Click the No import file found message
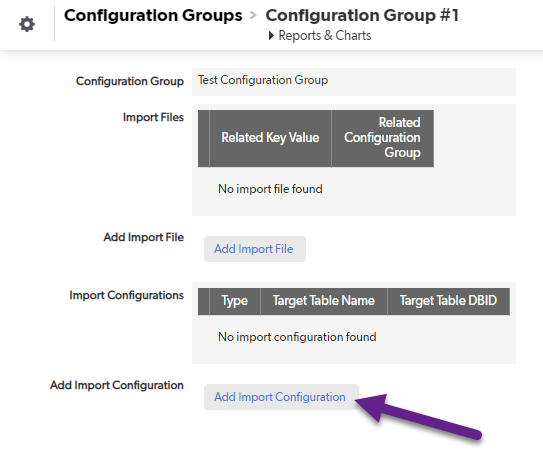 [x=270, y=189]
